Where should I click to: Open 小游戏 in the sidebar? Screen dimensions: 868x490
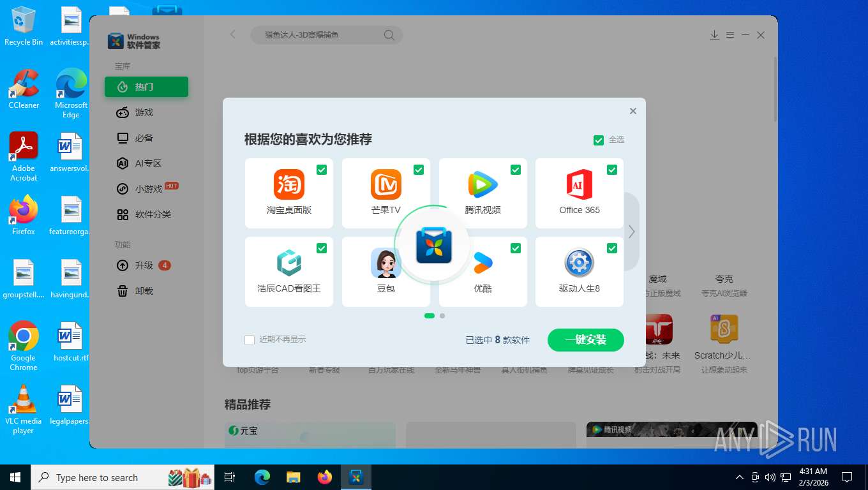[146, 189]
